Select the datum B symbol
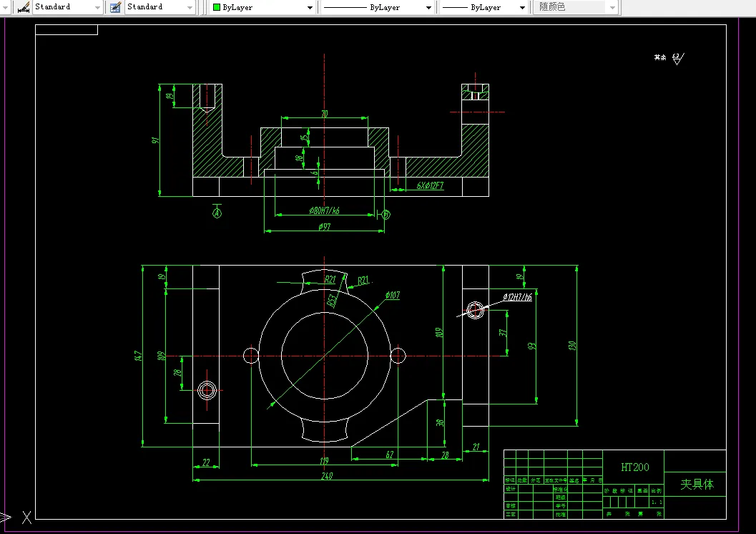Image resolution: width=756 pixels, height=534 pixels. point(386,215)
